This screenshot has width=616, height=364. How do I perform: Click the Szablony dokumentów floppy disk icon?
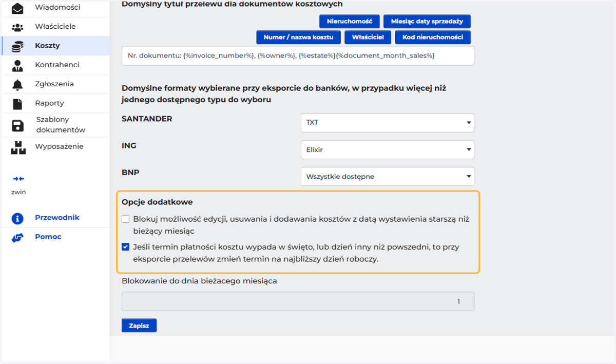click(x=17, y=126)
